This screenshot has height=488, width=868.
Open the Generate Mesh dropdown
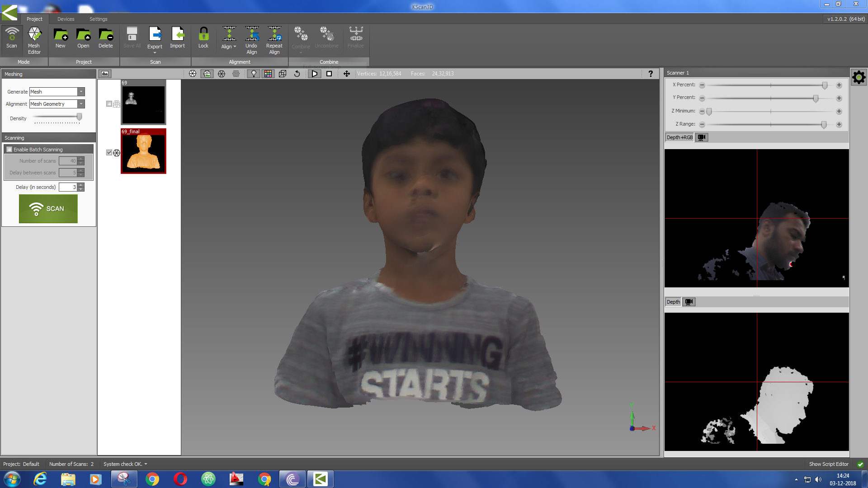(81, 92)
